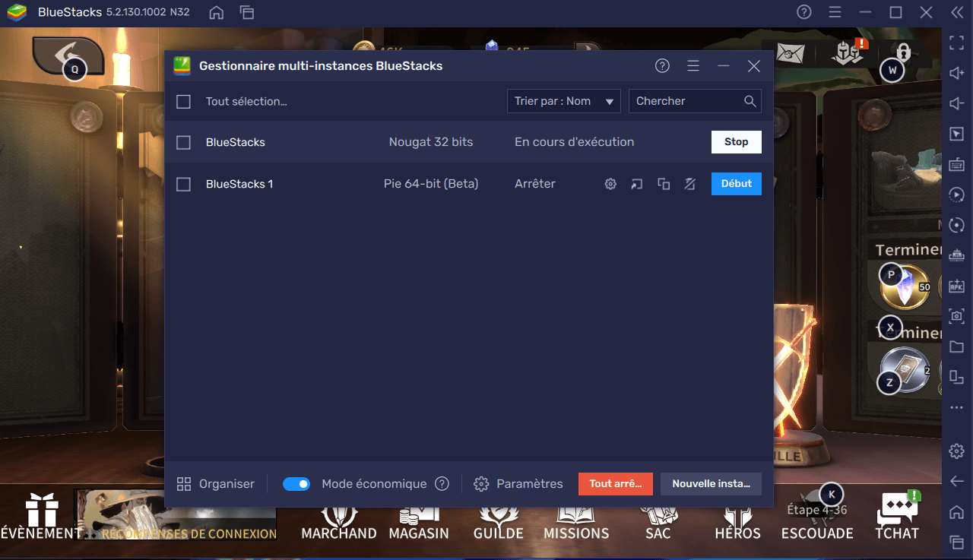Screen dimensions: 973x560
Task: Tap the crystal reward labeled 50 in game
Action: [905, 287]
